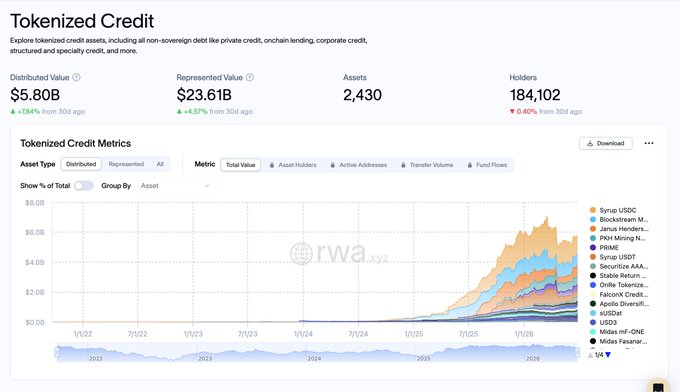
Task: Select the Asset Holders metric tab
Action: (x=293, y=165)
